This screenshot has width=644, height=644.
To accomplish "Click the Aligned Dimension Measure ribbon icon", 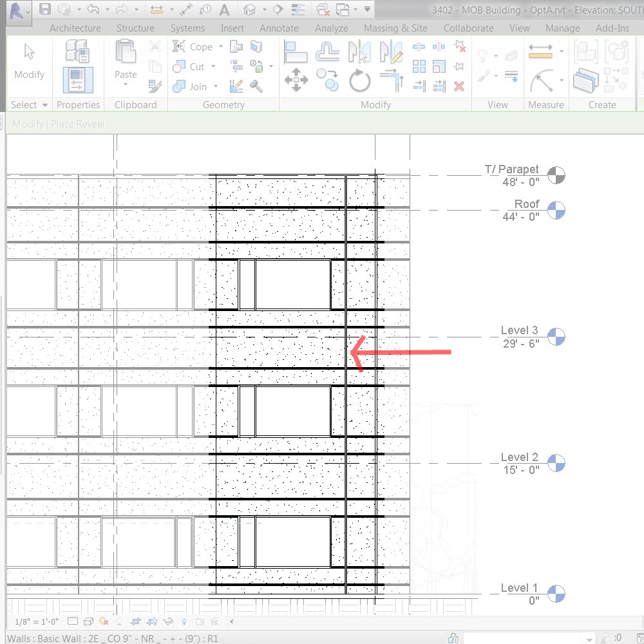I will [x=540, y=52].
